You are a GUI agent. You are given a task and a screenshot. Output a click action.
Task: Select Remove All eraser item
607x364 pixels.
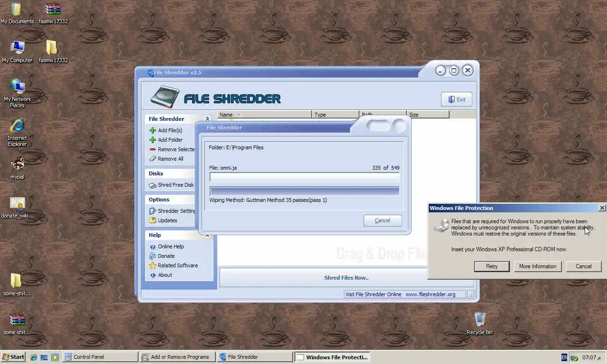(x=166, y=159)
